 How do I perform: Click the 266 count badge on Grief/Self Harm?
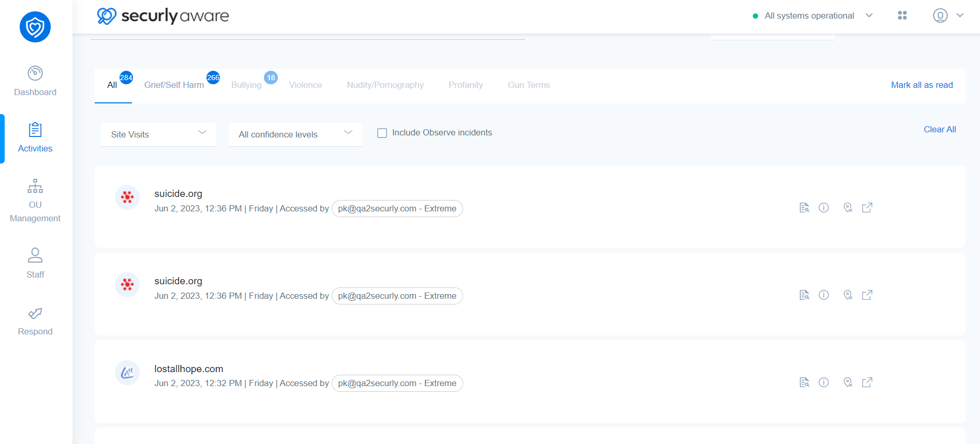pyautogui.click(x=213, y=78)
